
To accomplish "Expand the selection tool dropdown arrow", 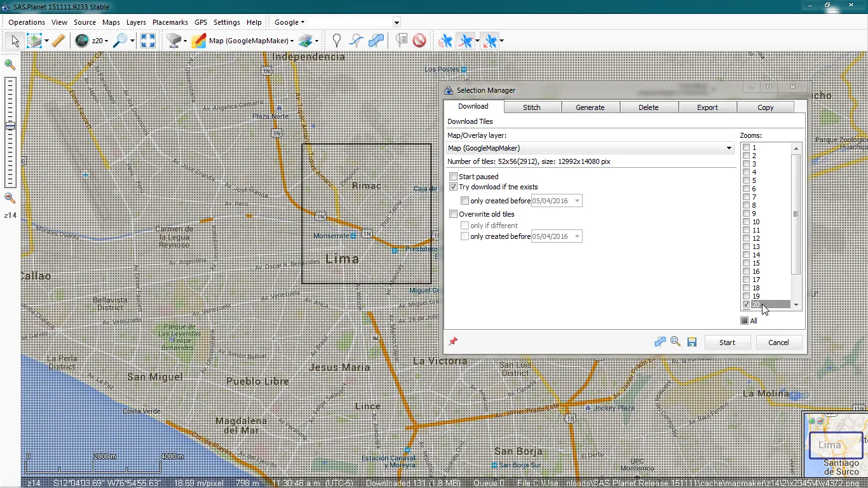I will 46,41.
